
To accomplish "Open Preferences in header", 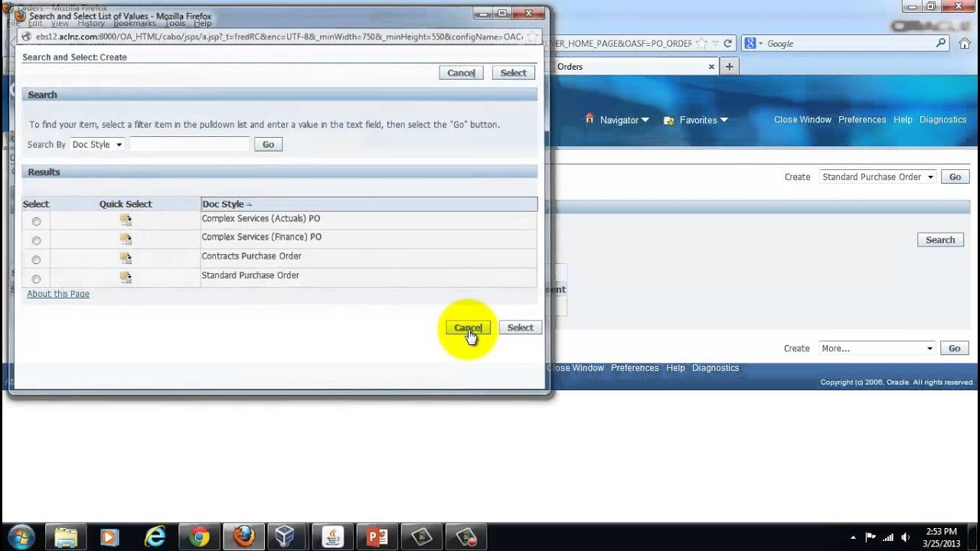I will (x=862, y=119).
